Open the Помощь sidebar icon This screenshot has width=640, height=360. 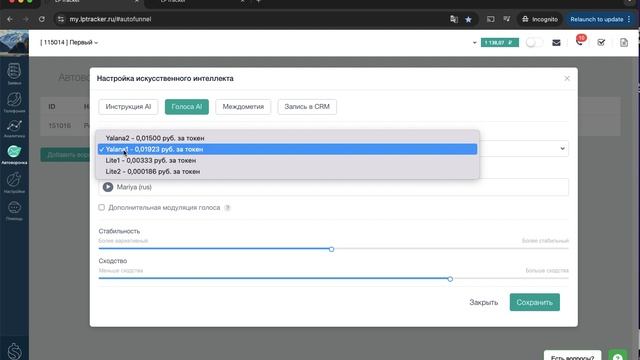(x=14, y=210)
